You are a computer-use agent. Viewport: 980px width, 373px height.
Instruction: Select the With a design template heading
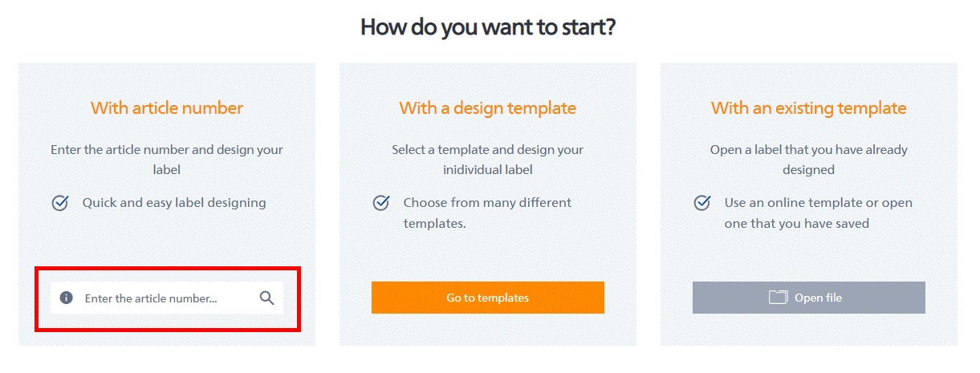click(x=488, y=107)
